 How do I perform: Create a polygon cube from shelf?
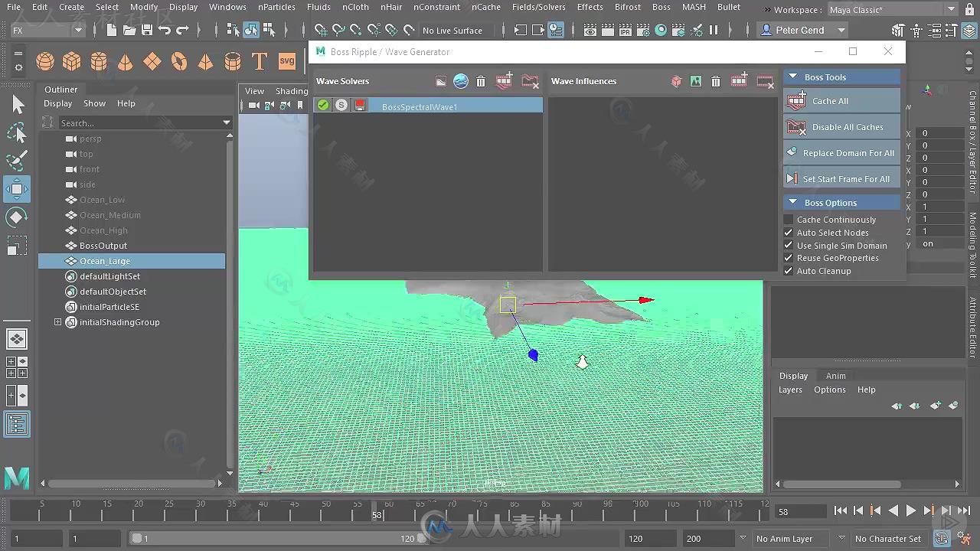coord(72,61)
